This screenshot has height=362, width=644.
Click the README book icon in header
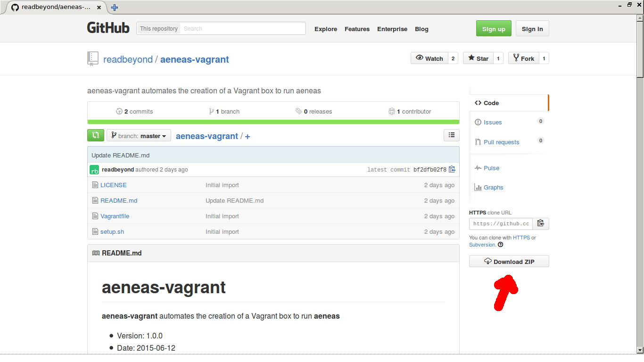96,253
